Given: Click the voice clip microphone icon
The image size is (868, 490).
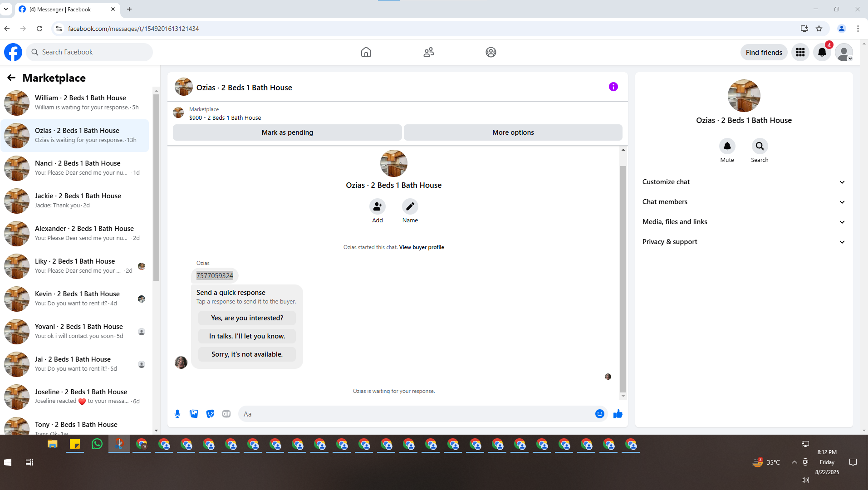Looking at the screenshot, I should pos(177,414).
